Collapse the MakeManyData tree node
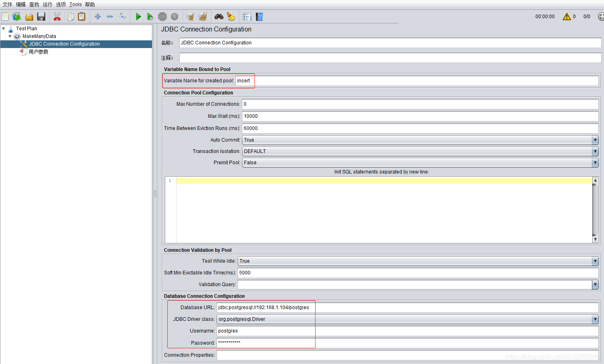The image size is (604, 364). pos(10,36)
